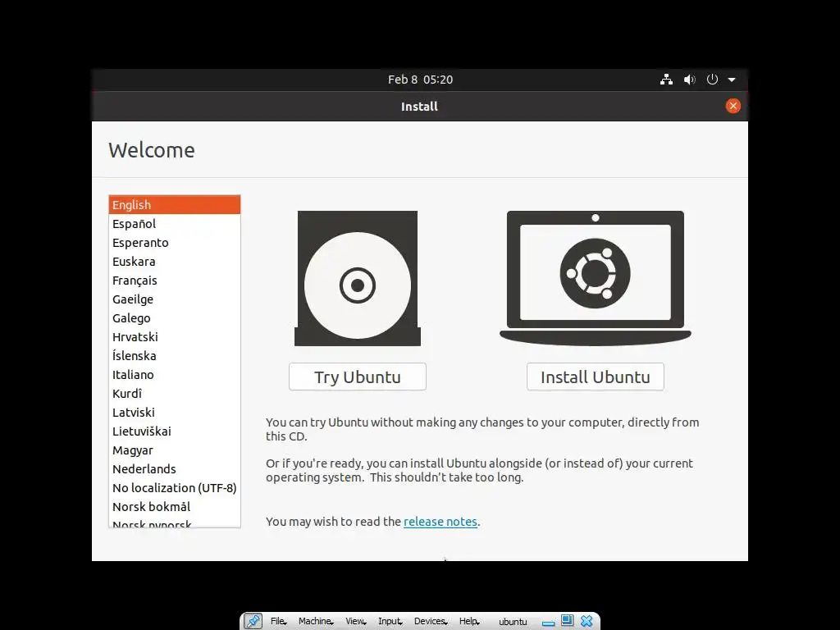The width and height of the screenshot is (840, 630).
Task: Close the VM using mini toolbar X icon
Action: click(587, 621)
